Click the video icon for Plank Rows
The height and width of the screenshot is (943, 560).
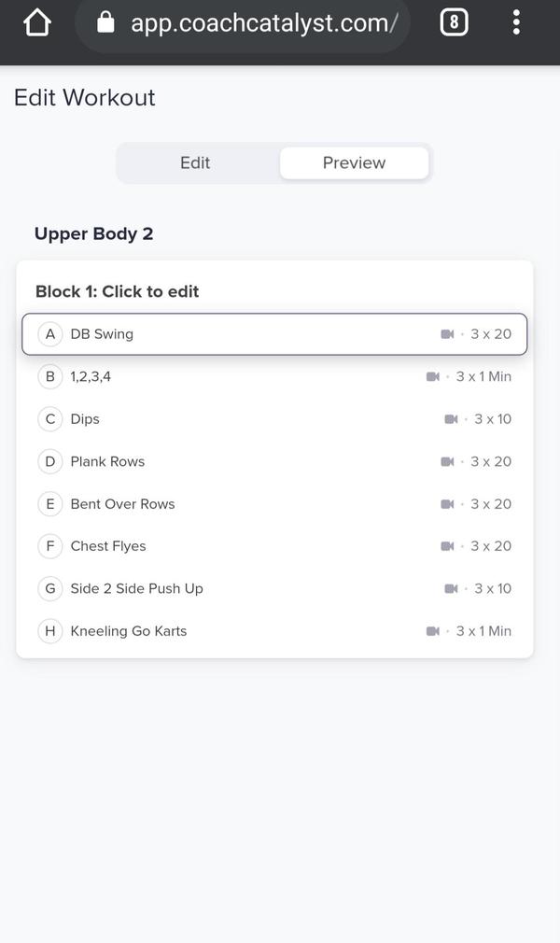(447, 461)
